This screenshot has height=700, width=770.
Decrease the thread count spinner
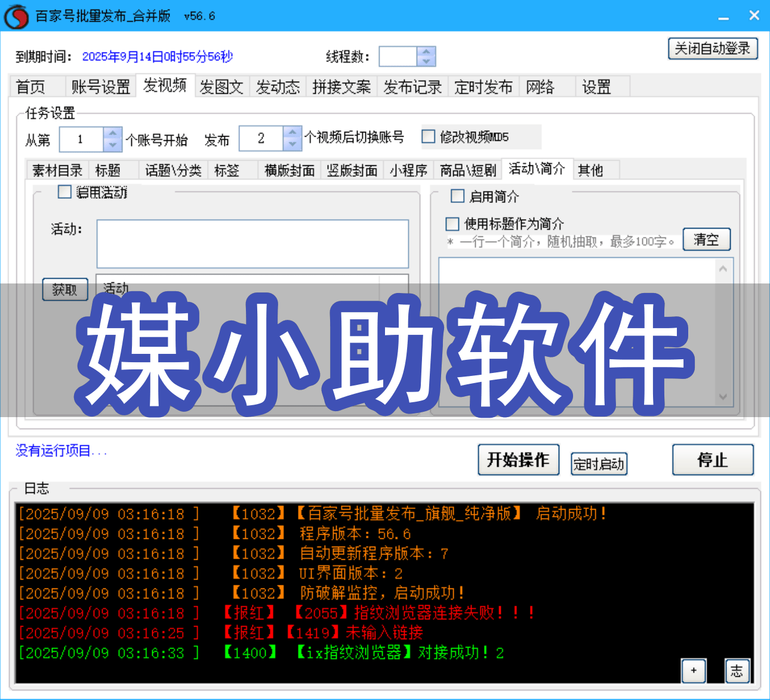pos(426,61)
